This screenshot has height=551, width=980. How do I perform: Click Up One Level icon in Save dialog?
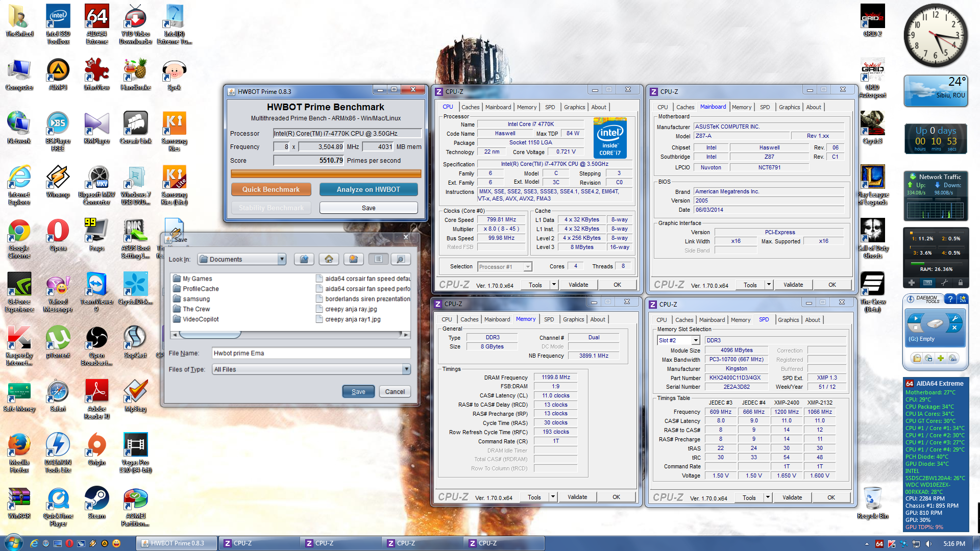point(304,259)
